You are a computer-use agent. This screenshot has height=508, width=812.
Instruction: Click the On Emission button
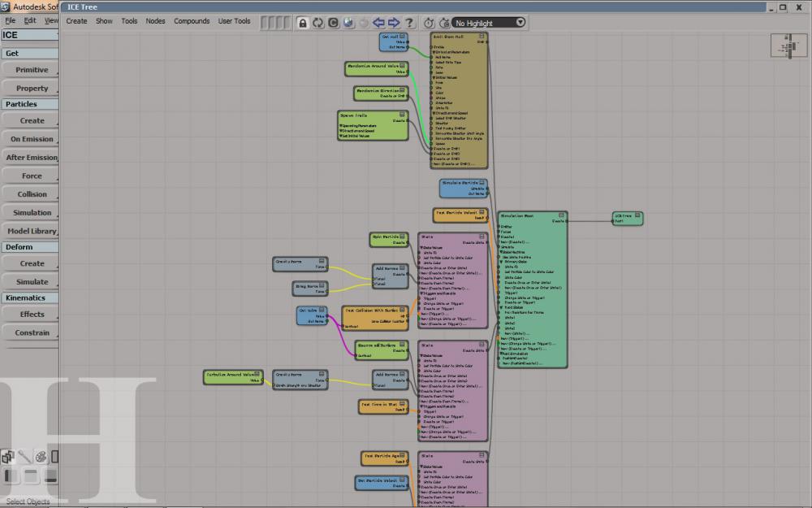[31, 139]
